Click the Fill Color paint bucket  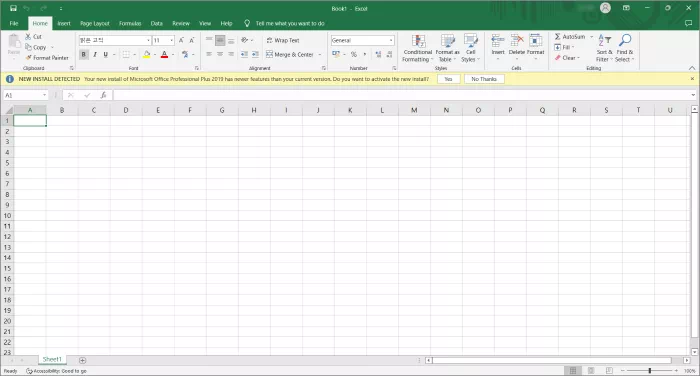[146, 54]
